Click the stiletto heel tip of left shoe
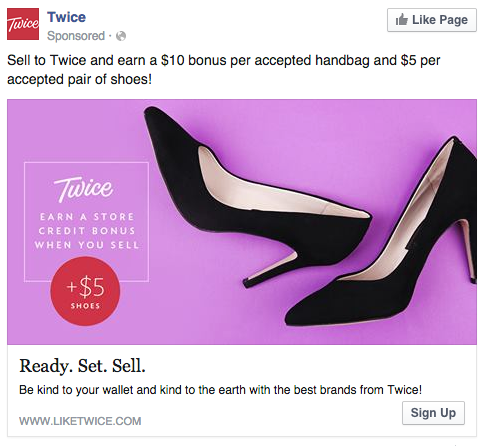Image resolution: width=484 pixels, height=446 pixels. pyautogui.click(x=248, y=283)
